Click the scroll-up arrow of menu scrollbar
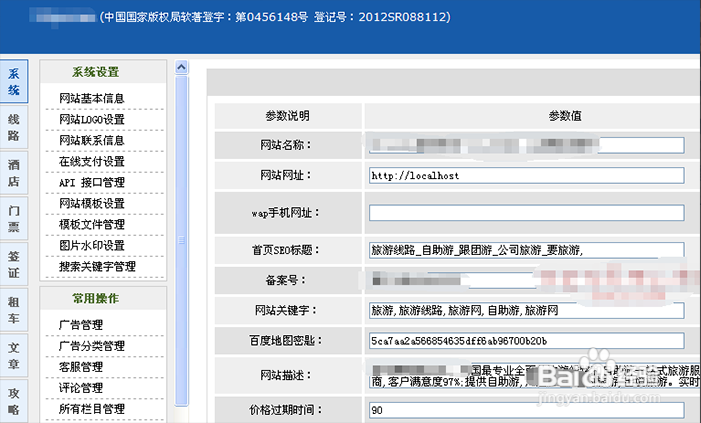The image size is (701, 423). 181,67
